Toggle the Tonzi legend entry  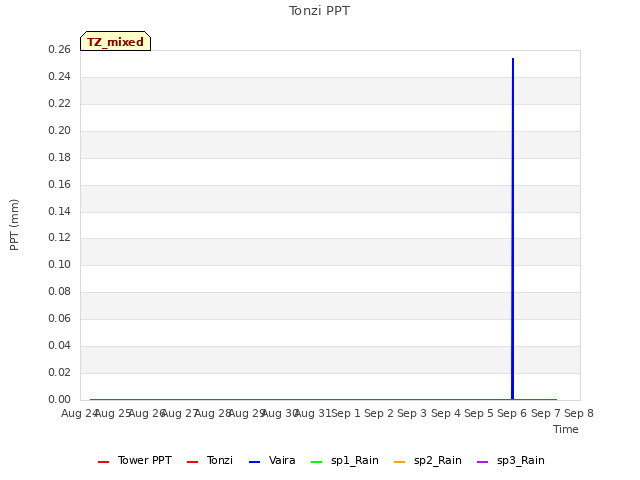(210, 460)
